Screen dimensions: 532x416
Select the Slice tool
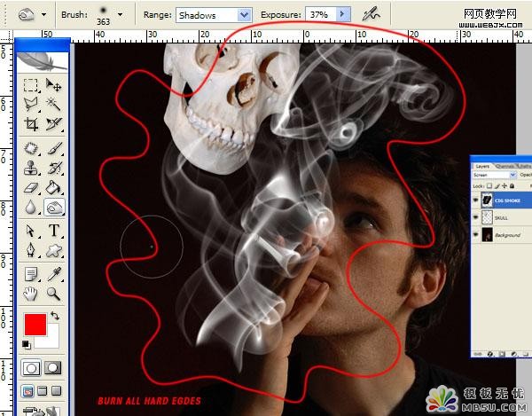point(53,124)
